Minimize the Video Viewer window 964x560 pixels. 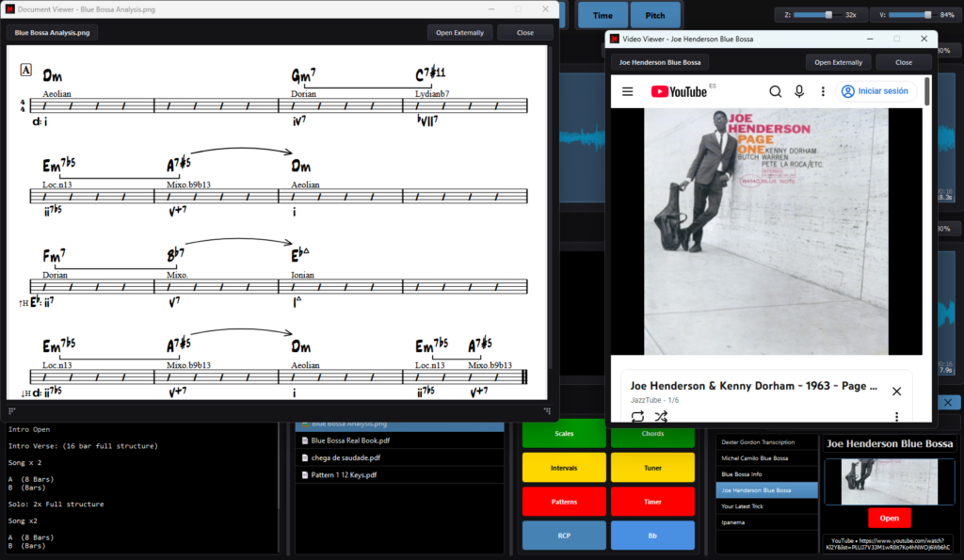click(870, 39)
